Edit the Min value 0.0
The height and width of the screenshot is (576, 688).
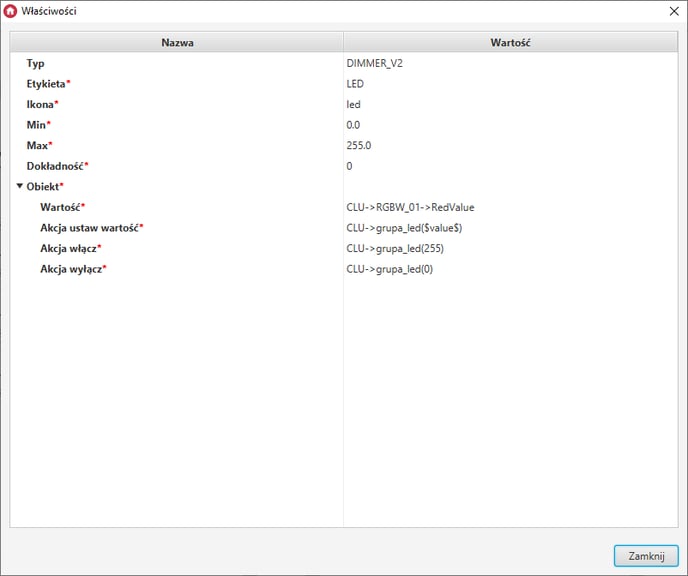pyautogui.click(x=354, y=125)
